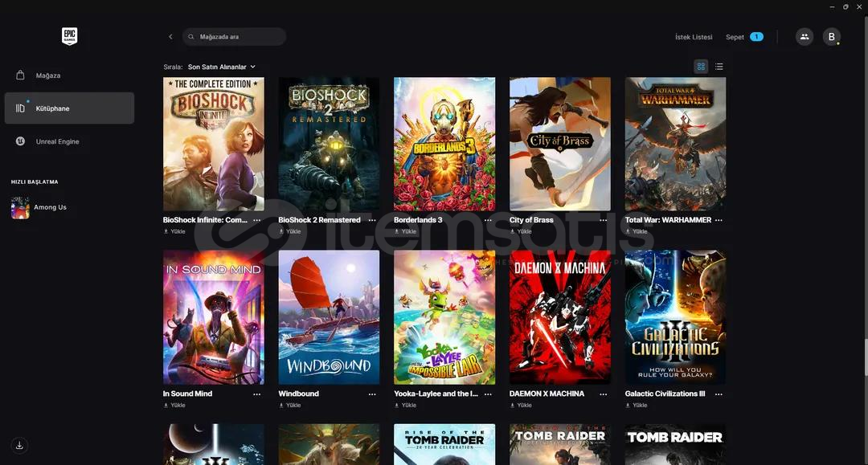Screen dimensions: 868x465
Task: Click Yükle under In Sound Mind
Action: point(174,406)
